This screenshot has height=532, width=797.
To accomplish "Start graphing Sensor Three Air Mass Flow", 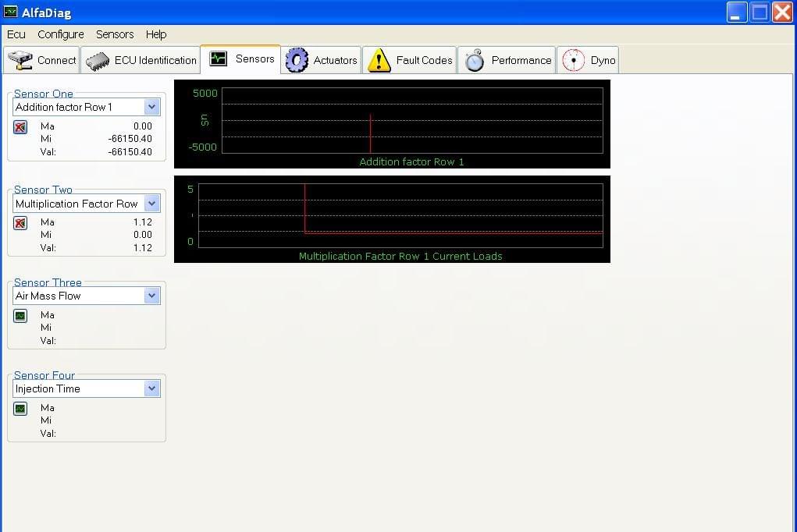I will 20,316.
